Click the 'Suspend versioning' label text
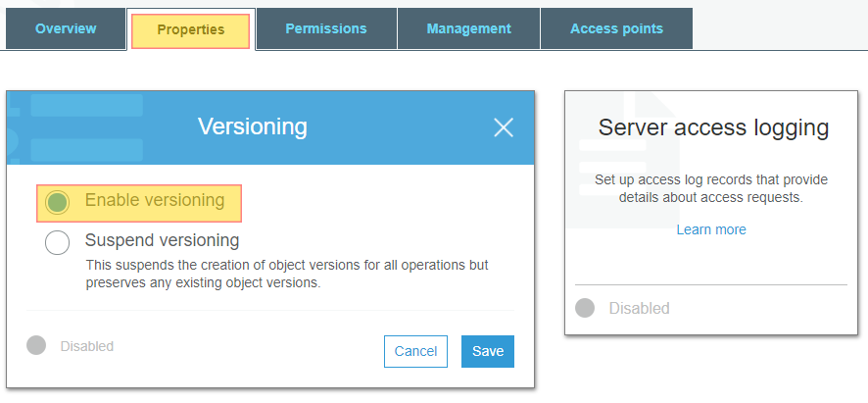The height and width of the screenshot is (403, 868). click(x=163, y=240)
